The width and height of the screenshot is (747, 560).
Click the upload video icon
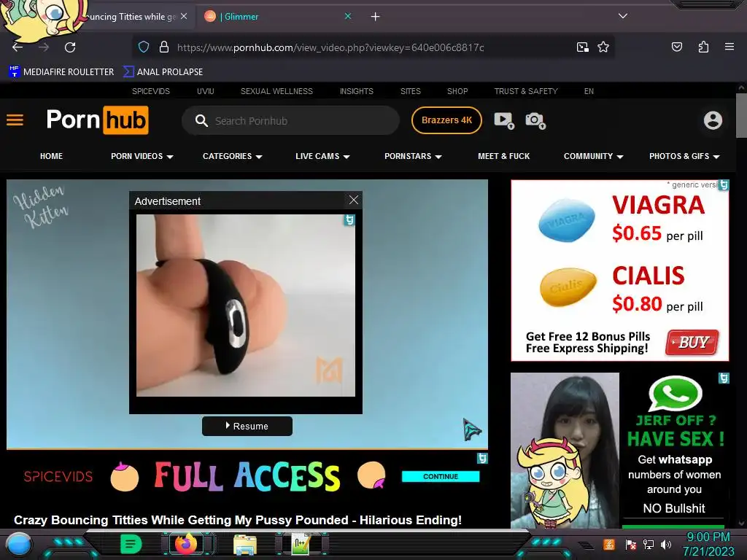click(503, 120)
